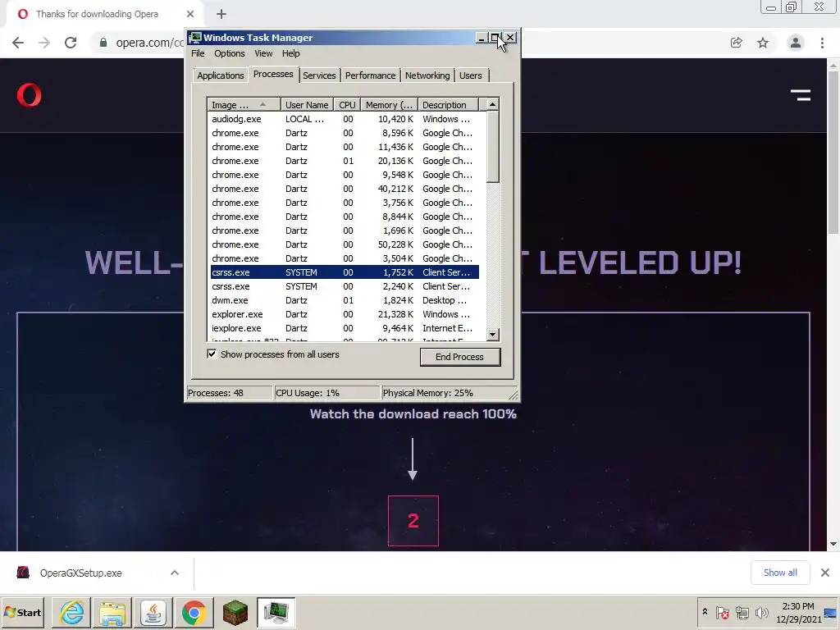Open Task Manager File menu
This screenshot has height=630, width=840.
198,53
